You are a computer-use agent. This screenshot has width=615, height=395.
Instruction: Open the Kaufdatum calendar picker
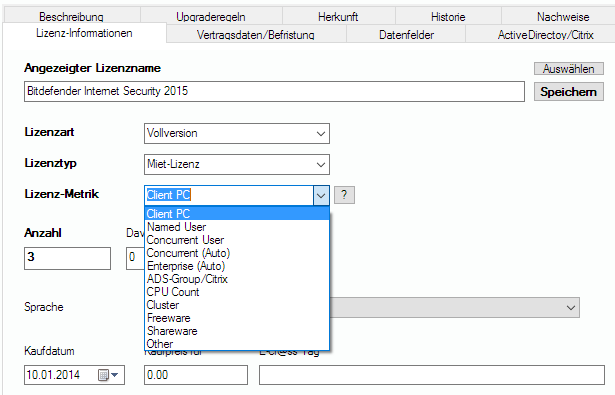click(x=108, y=375)
